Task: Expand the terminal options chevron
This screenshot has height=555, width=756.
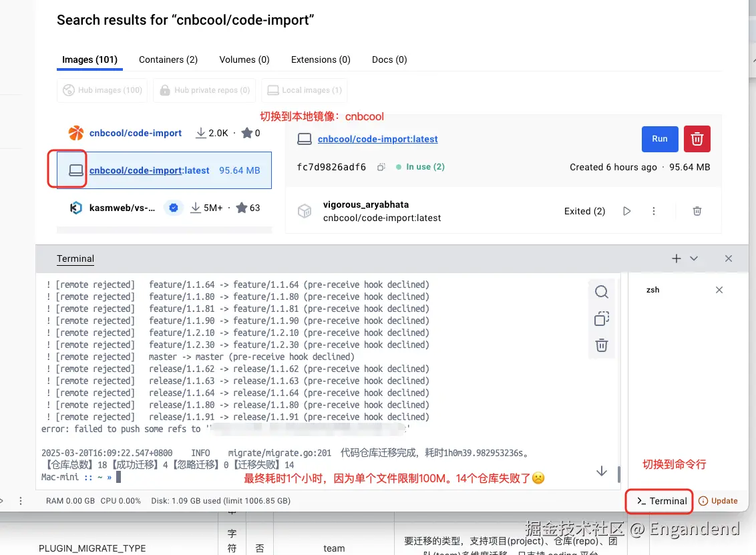Action: pos(694,258)
